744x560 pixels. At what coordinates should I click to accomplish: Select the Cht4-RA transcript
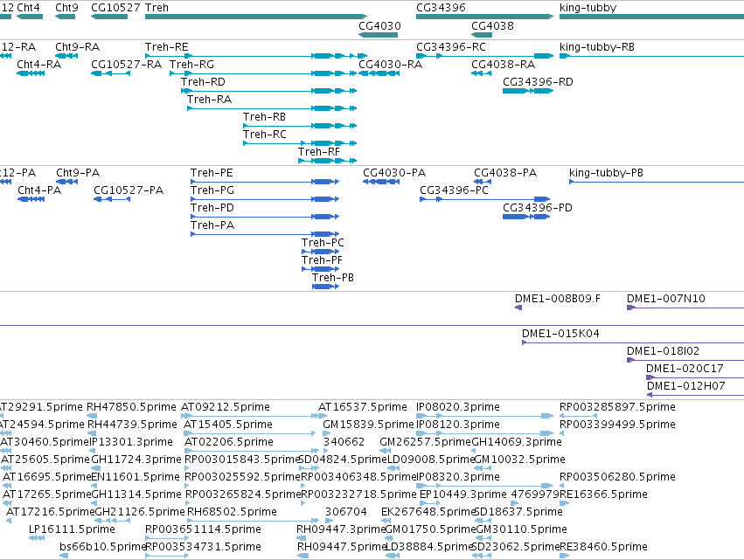coord(31,73)
